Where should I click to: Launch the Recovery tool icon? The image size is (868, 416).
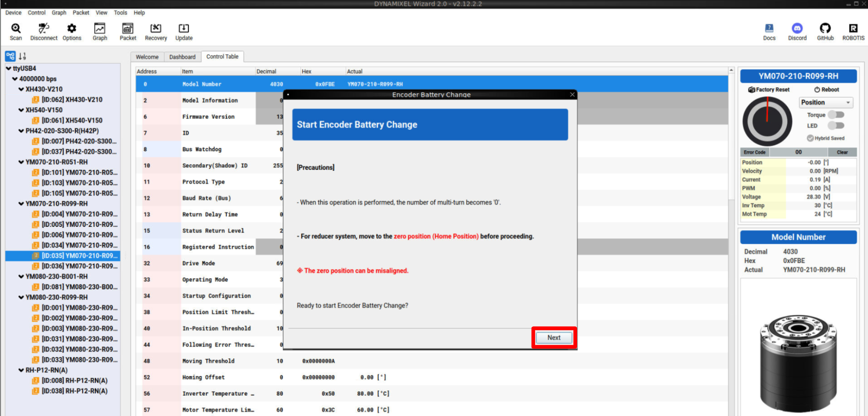tap(156, 29)
